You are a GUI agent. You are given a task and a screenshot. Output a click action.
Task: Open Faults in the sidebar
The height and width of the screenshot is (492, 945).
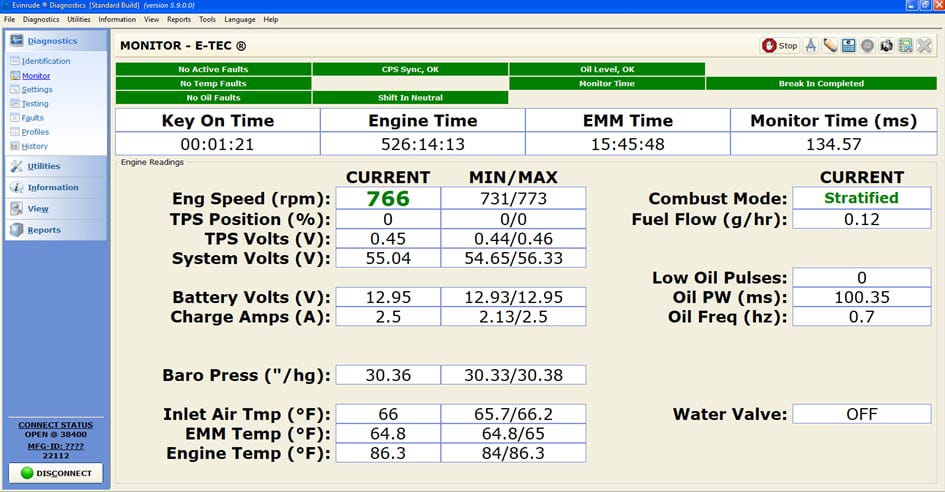33,118
